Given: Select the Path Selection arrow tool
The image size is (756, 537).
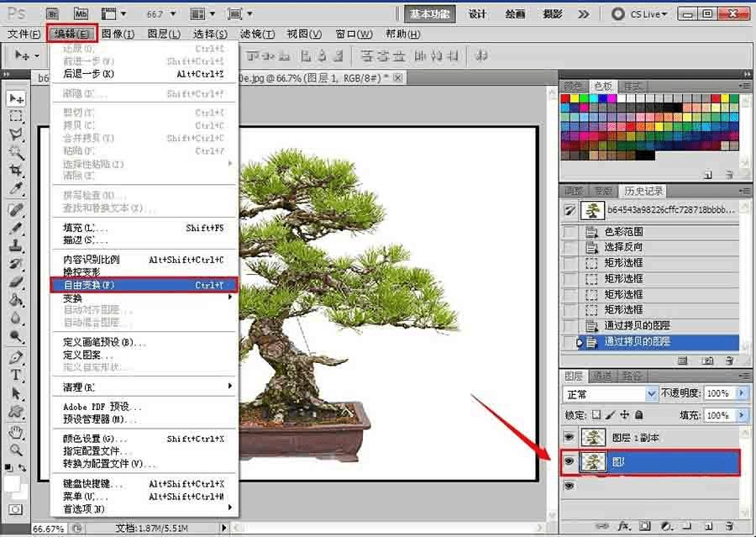Looking at the screenshot, I should (16, 393).
